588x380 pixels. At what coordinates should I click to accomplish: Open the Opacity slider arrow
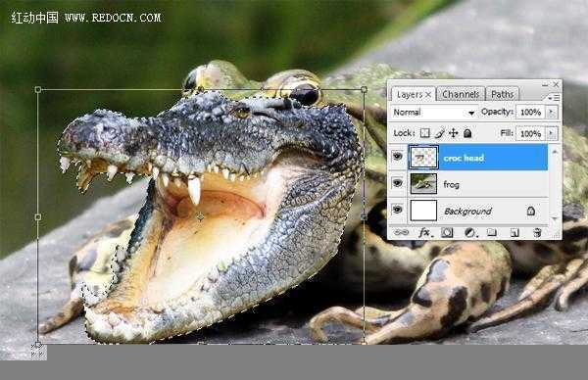click(x=551, y=112)
